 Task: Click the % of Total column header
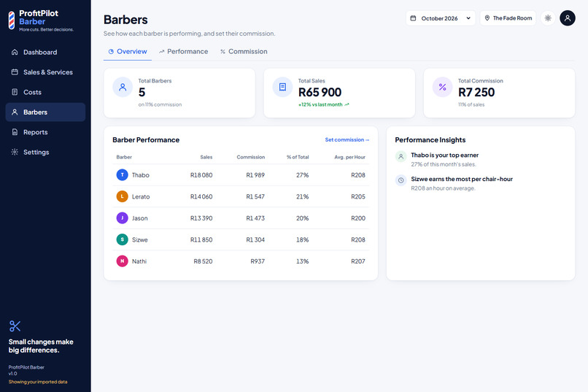click(298, 157)
